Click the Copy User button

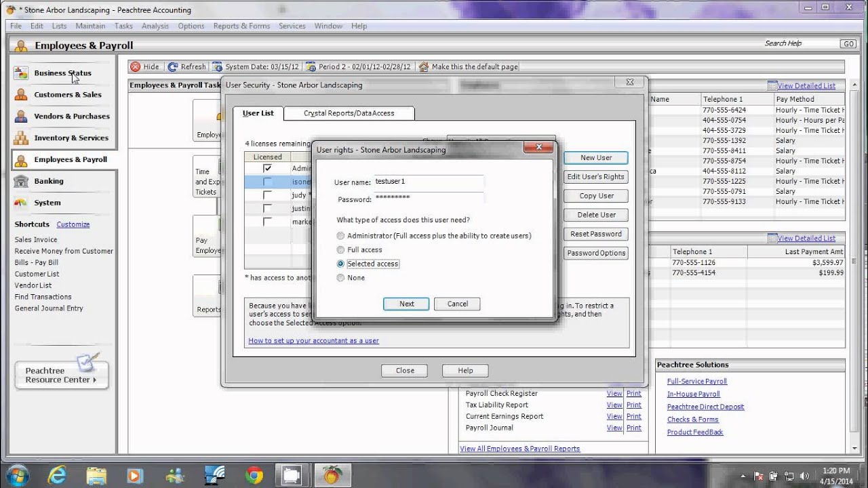[x=596, y=196]
